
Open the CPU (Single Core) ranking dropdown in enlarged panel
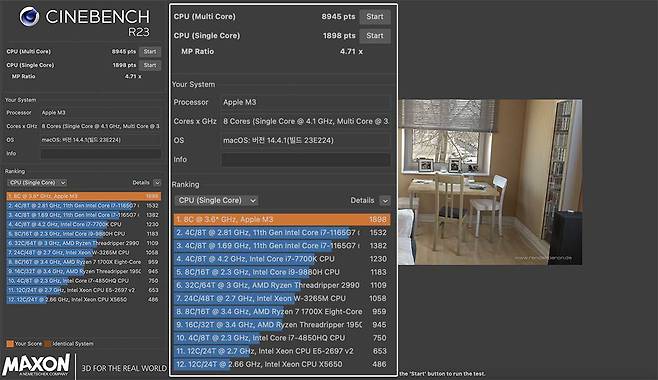[217, 200]
